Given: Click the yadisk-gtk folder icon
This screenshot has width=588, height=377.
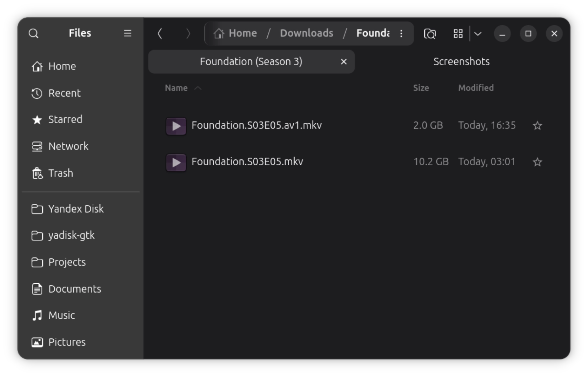Looking at the screenshot, I should tap(37, 236).
